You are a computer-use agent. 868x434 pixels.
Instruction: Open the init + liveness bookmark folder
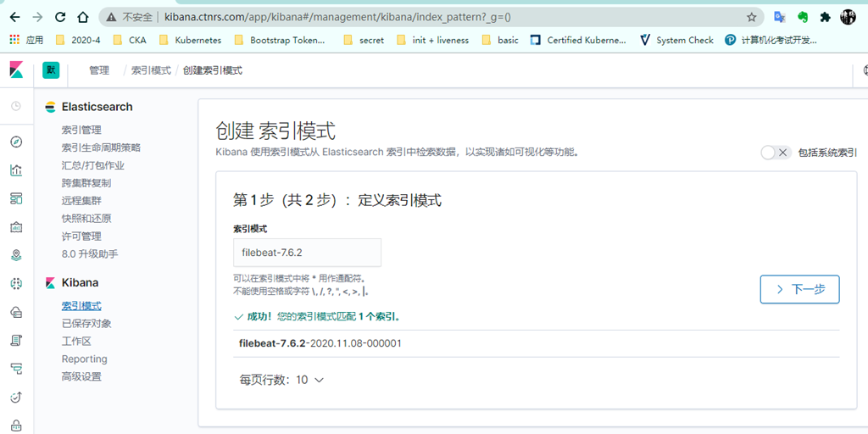point(433,40)
